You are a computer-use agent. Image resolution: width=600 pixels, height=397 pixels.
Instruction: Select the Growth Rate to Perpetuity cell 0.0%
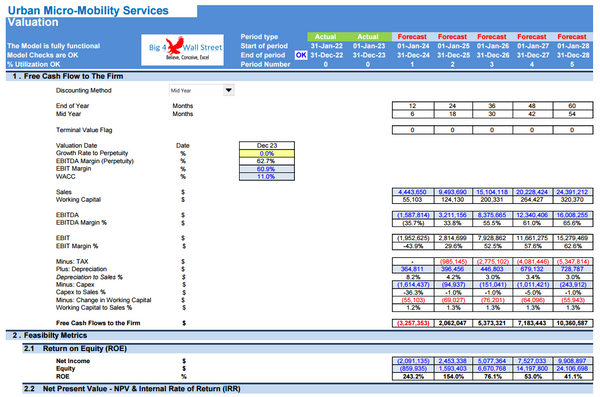click(x=267, y=154)
